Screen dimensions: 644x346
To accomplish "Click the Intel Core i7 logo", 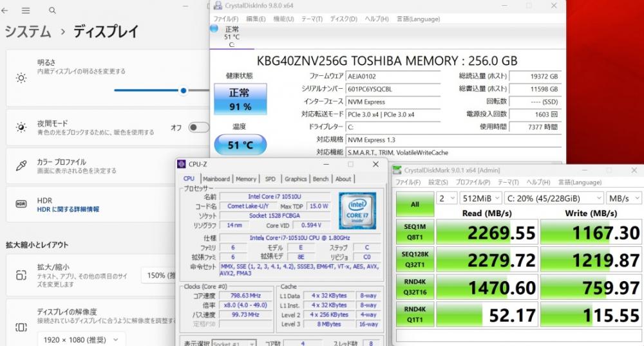I will pyautogui.click(x=357, y=211).
